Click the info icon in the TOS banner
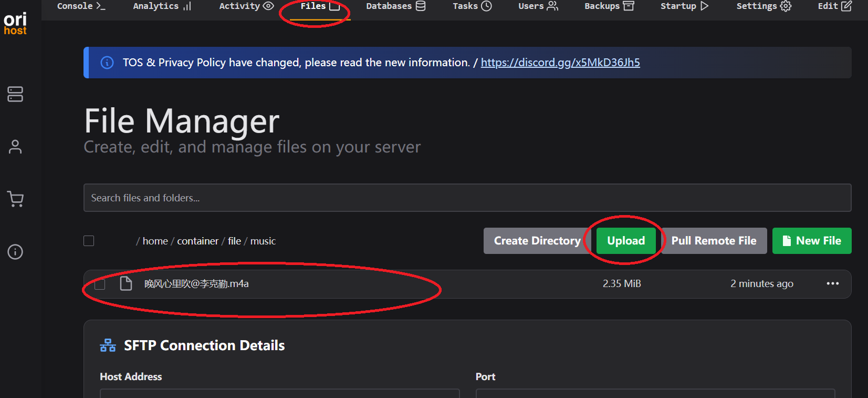Image resolution: width=868 pixels, height=398 pixels. (x=107, y=63)
